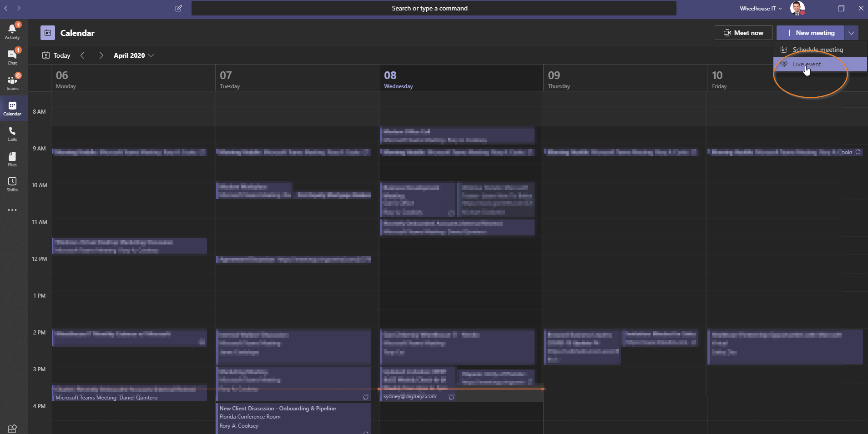The image size is (868, 434).
Task: Choose Live event from the menu
Action: tap(820, 64)
